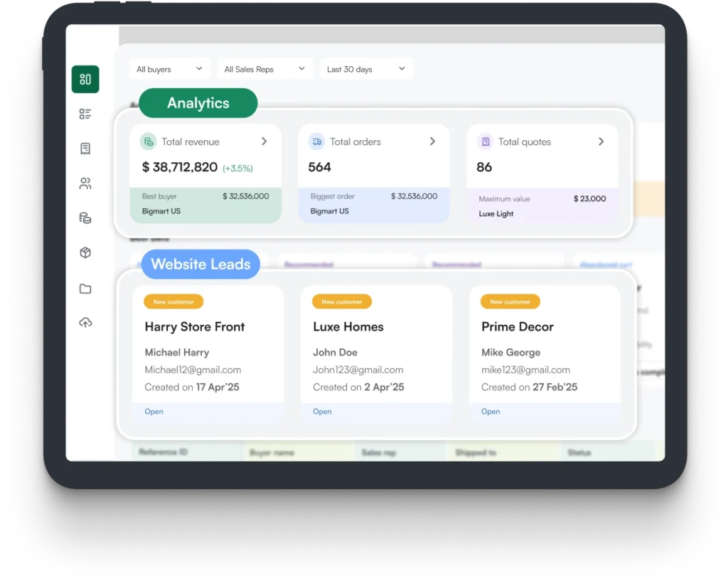The width and height of the screenshot is (728, 581).
Task: Open the All Sales Reps dropdown
Action: tap(264, 69)
